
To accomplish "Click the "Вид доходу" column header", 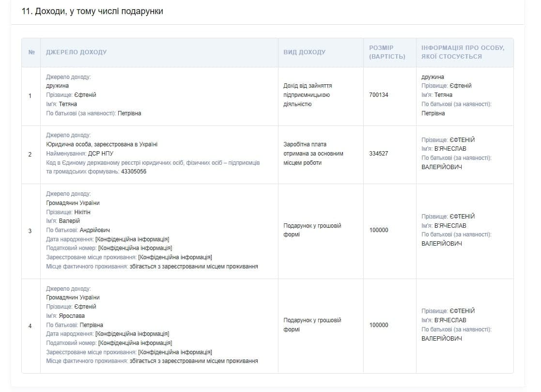I will (x=304, y=52).
